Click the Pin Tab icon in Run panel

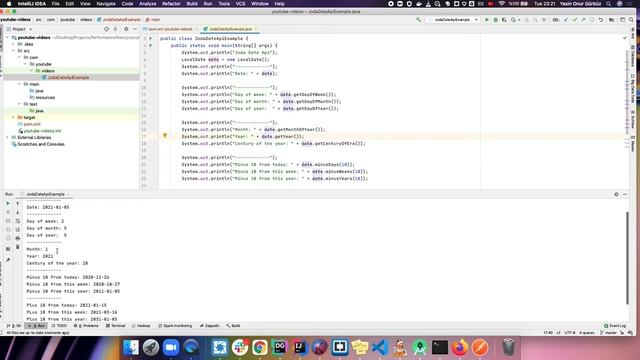click(8, 260)
